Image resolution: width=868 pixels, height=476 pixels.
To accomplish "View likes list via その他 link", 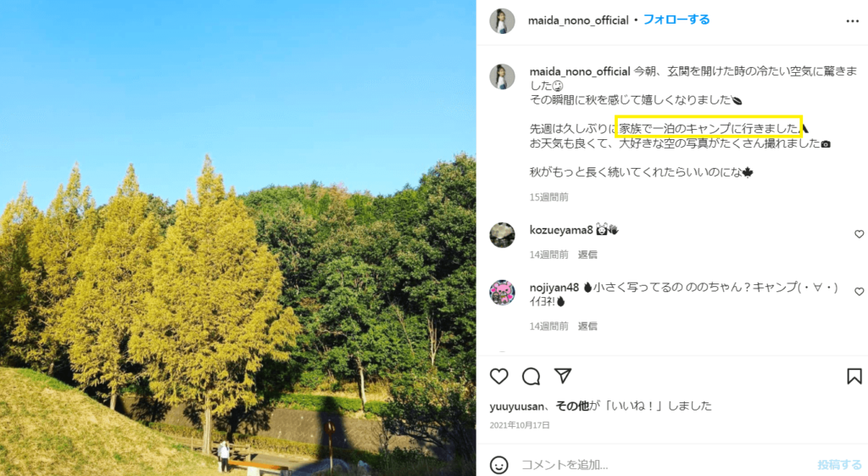I will tap(572, 406).
